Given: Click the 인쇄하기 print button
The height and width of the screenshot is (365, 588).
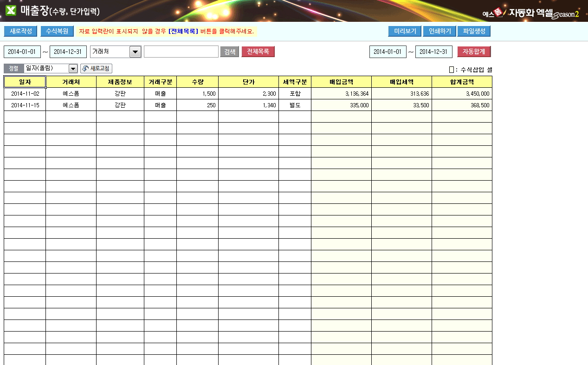Looking at the screenshot, I should (x=439, y=32).
